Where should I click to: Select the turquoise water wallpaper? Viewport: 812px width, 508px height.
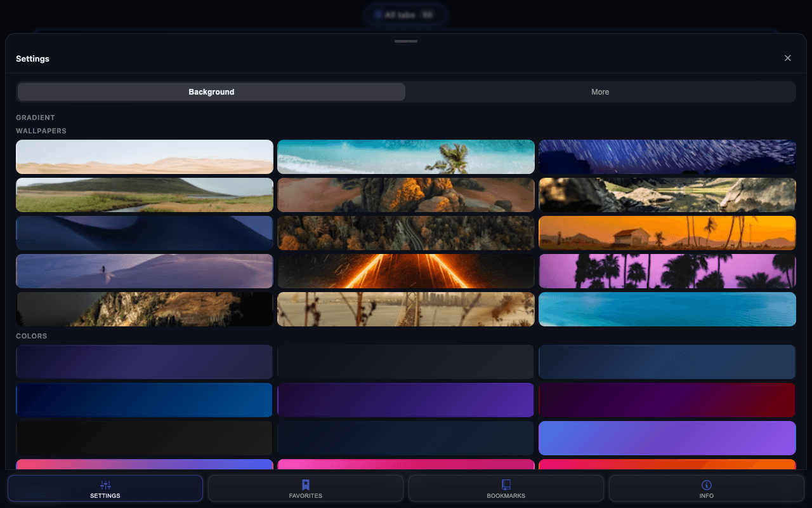(667, 309)
